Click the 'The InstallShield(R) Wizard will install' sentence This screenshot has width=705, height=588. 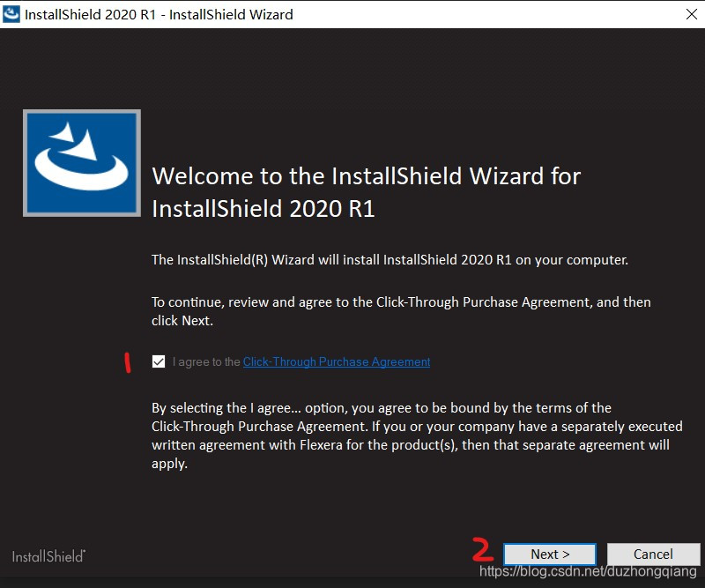pos(390,260)
